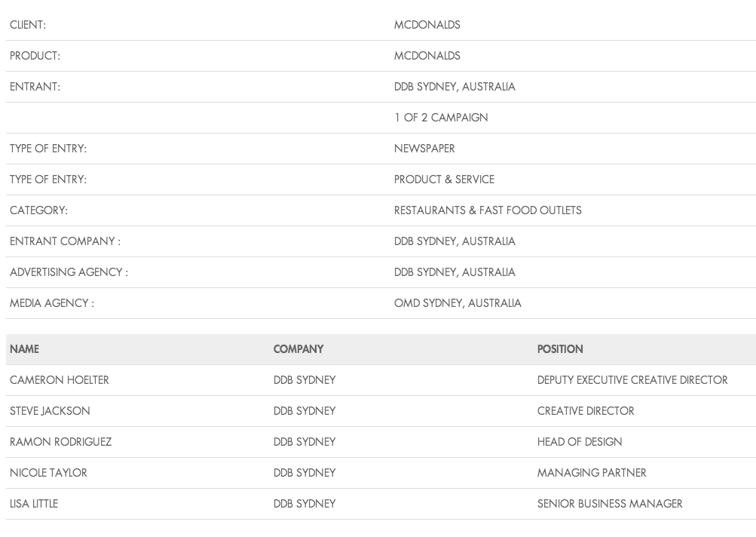The image size is (756, 537).
Task: Click the NAME column header
Action: click(x=24, y=349)
